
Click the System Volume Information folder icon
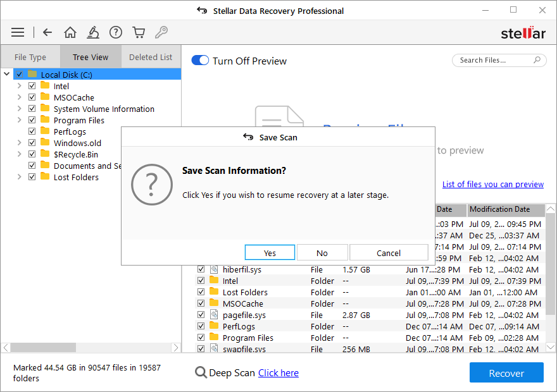click(x=45, y=108)
